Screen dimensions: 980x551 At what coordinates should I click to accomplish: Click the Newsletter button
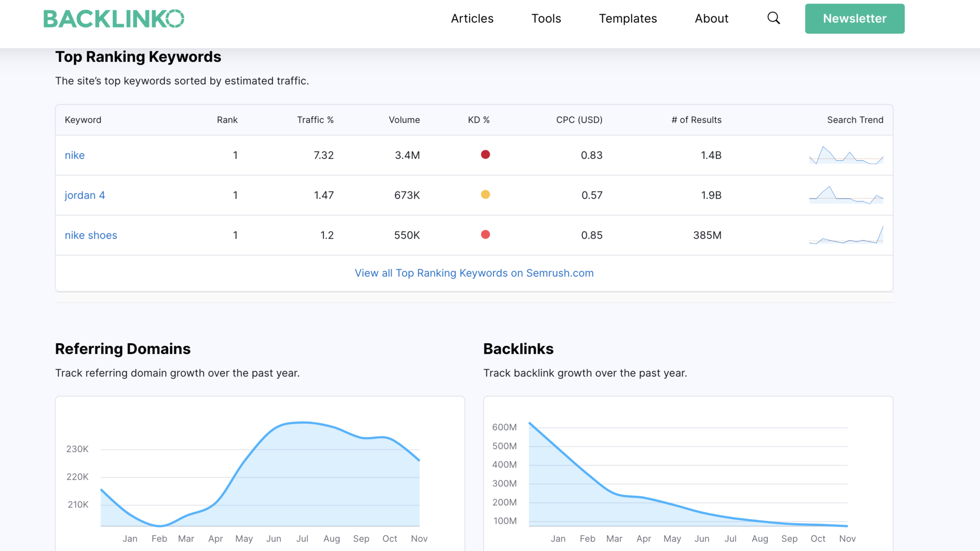[854, 18]
